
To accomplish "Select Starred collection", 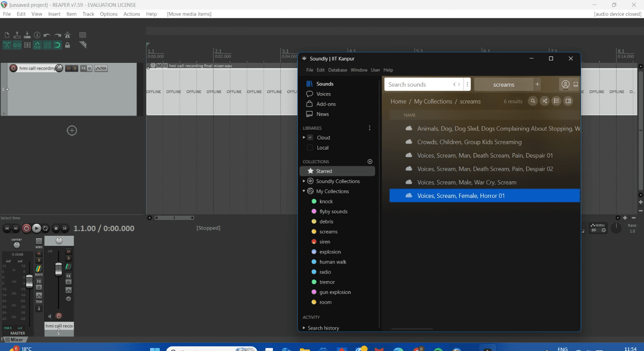I will click(x=337, y=171).
